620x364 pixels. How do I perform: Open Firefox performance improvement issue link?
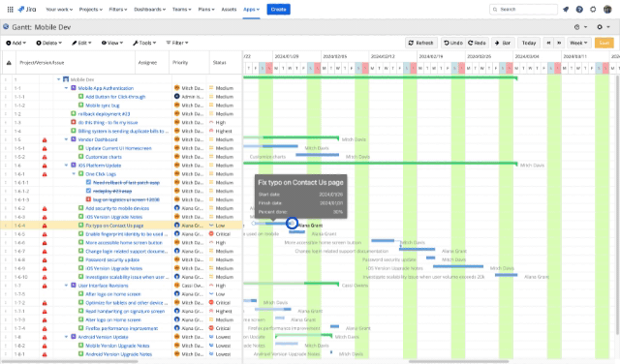point(122,328)
